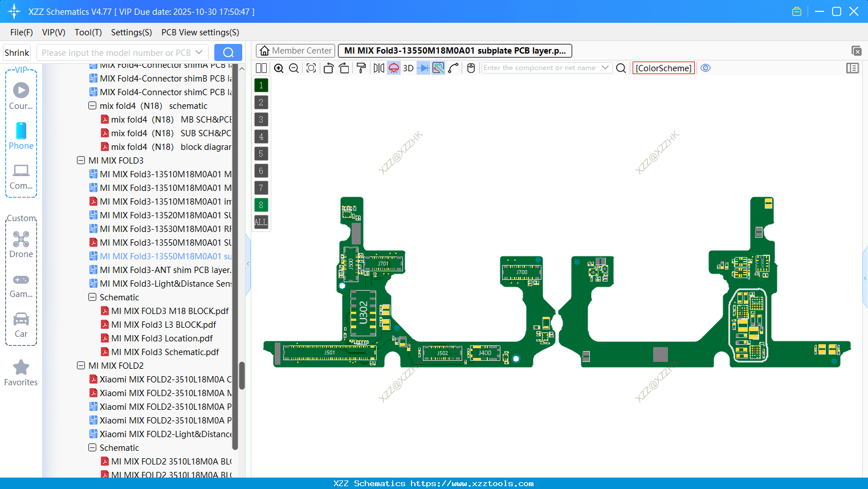This screenshot has height=489, width=868.
Task: Collapse the Schematic folder under MI MIX FOLD2
Action: click(x=92, y=447)
